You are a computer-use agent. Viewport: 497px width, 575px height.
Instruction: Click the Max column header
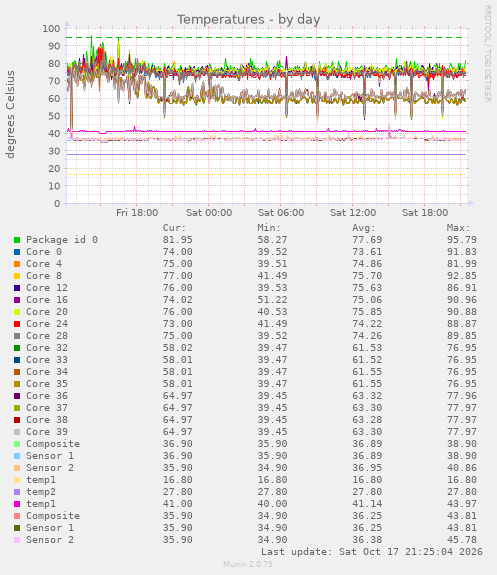pos(458,228)
